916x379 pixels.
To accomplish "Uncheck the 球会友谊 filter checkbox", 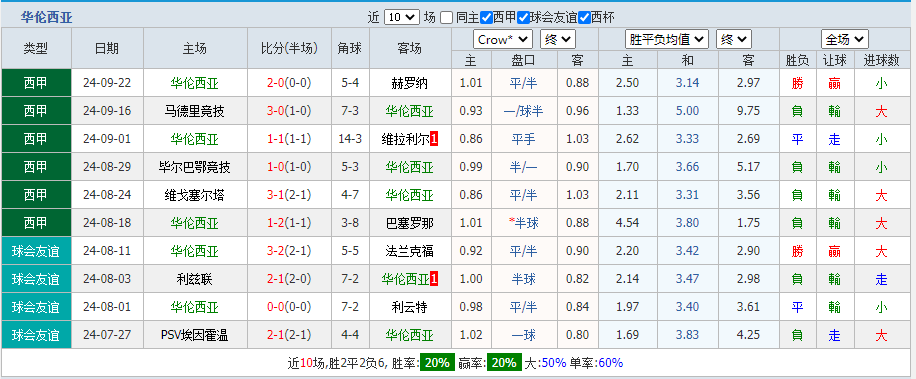I will (523, 18).
